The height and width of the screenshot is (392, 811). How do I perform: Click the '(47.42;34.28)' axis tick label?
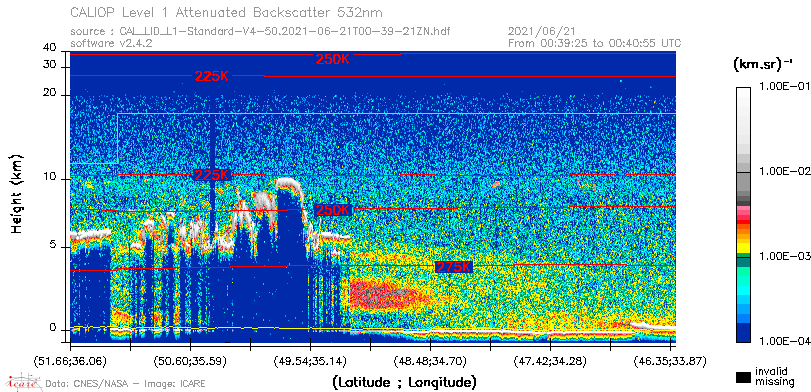tap(549, 360)
